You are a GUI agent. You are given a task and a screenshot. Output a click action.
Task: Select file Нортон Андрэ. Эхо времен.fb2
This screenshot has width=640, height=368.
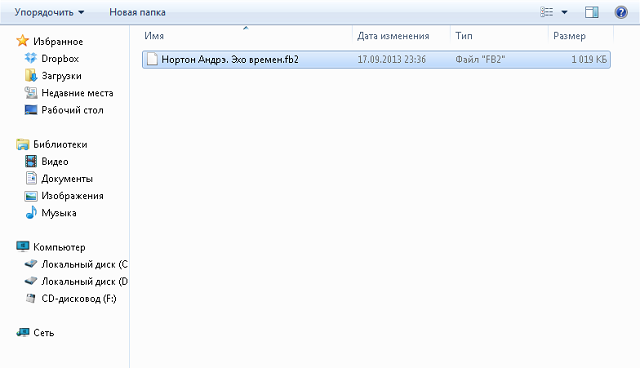coord(376,60)
